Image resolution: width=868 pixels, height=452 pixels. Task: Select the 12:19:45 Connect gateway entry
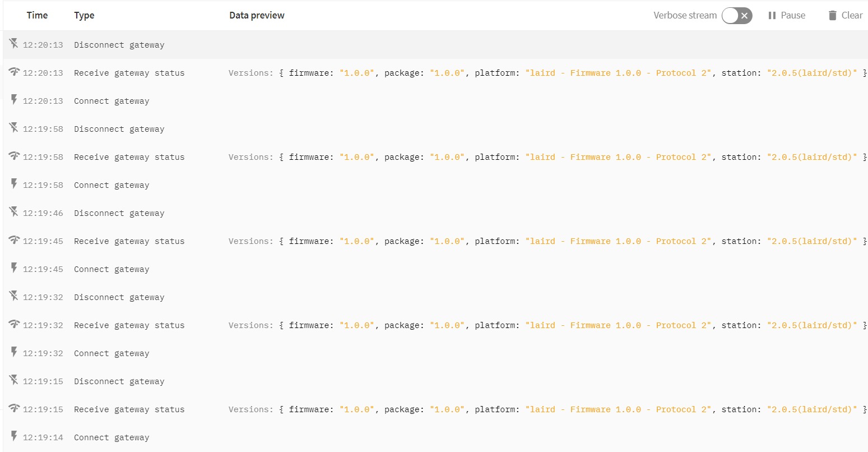[435, 269]
